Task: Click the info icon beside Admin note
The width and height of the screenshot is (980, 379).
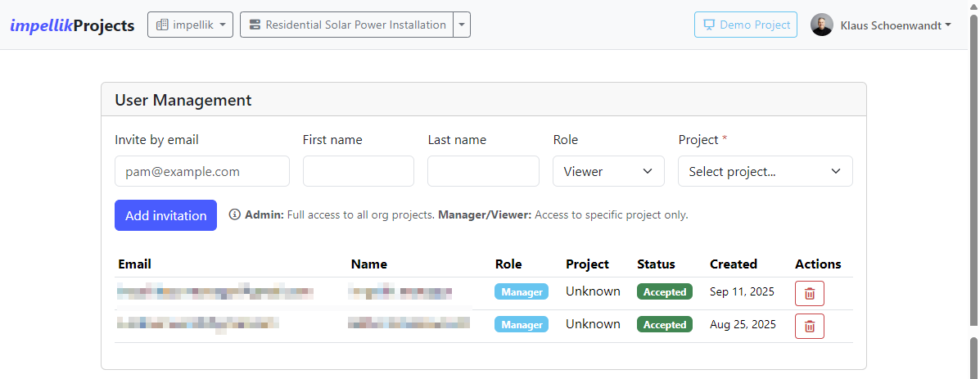Action: click(234, 214)
